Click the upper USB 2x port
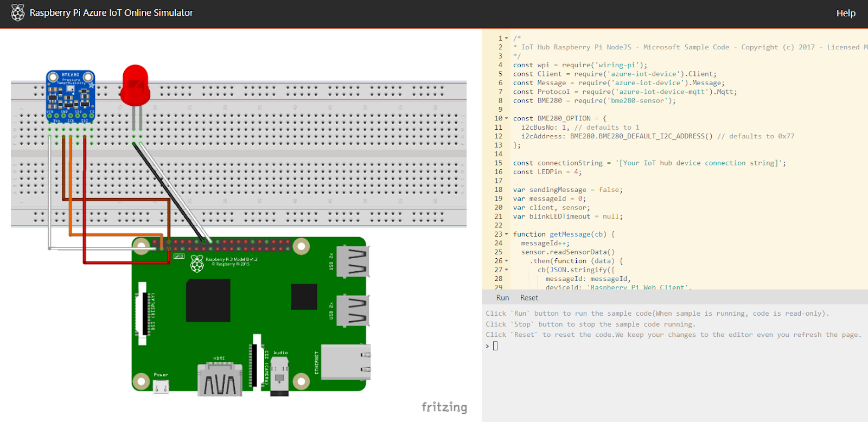868x422 pixels. pos(353,261)
